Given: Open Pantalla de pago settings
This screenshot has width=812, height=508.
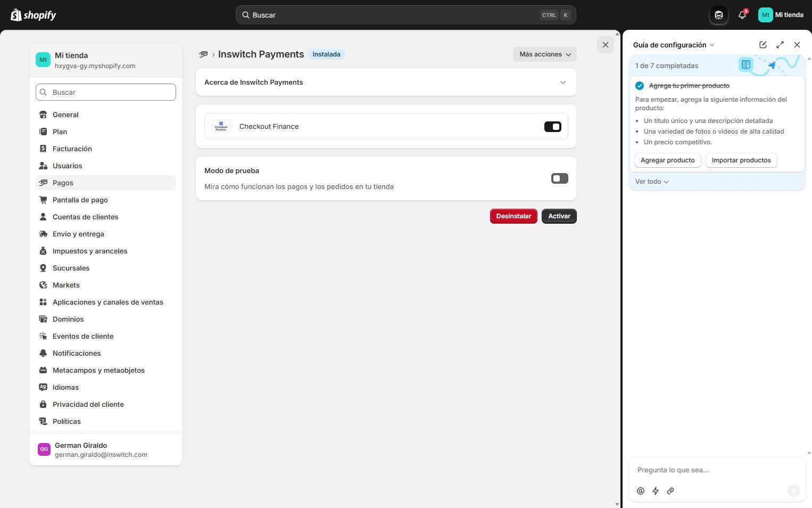Looking at the screenshot, I should coord(106,200).
